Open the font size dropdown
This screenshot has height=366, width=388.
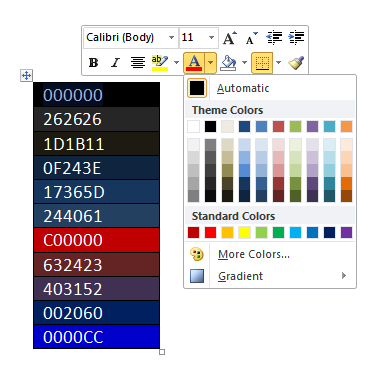coord(211,37)
